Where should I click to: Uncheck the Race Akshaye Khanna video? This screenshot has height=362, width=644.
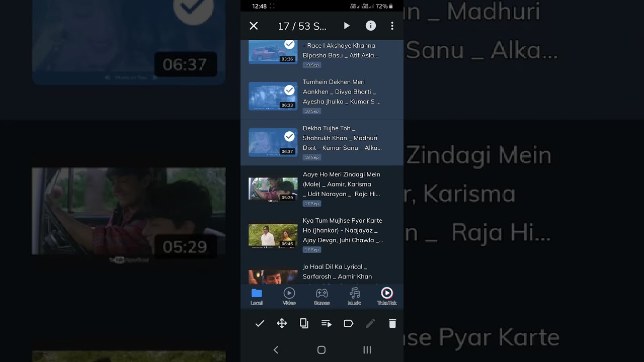pyautogui.click(x=289, y=45)
